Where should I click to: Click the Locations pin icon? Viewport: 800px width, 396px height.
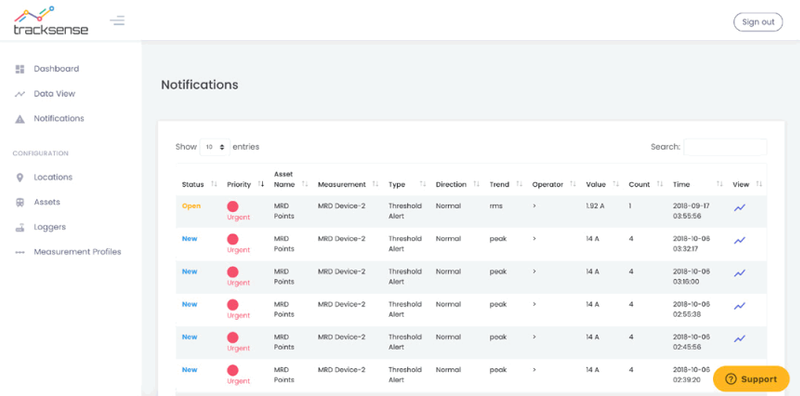pyautogui.click(x=20, y=178)
